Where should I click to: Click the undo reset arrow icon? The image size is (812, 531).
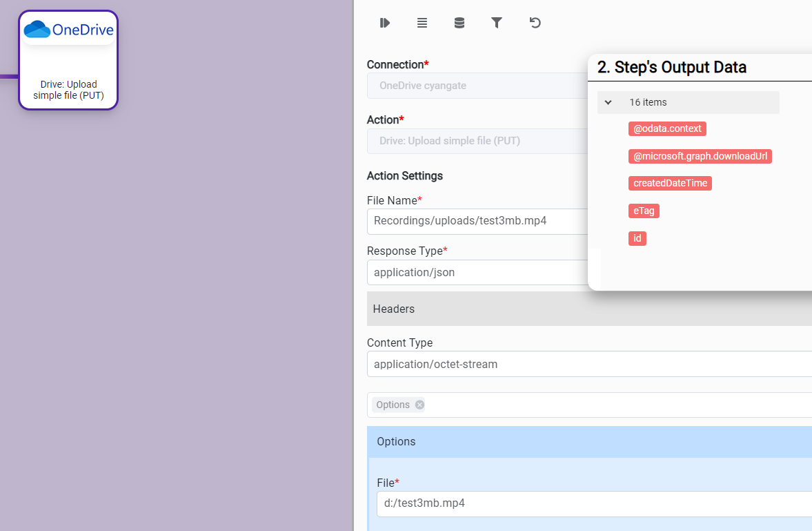pos(535,23)
